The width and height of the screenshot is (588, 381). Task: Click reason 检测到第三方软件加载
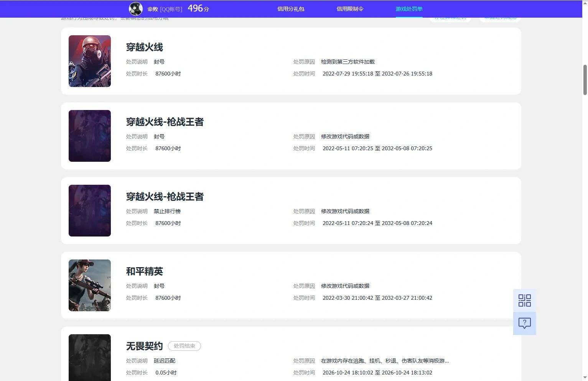(x=348, y=62)
